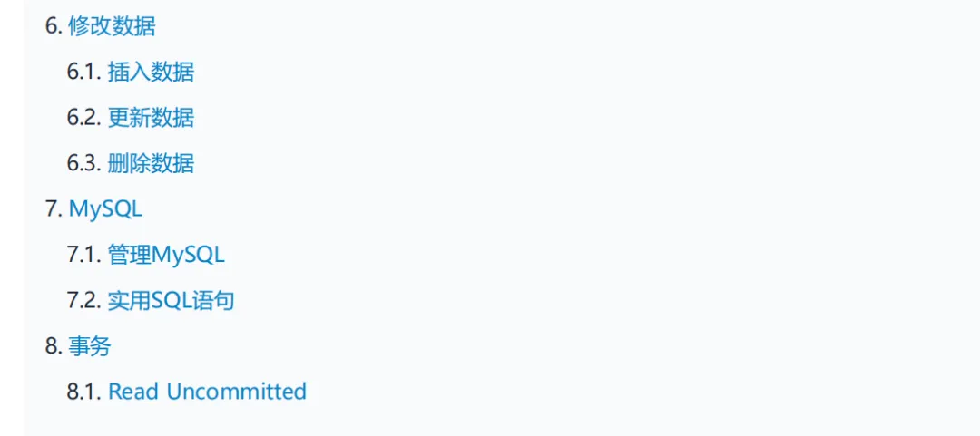Jump to the 事务 chapter
This screenshot has width=980, height=436.
pos(90,346)
